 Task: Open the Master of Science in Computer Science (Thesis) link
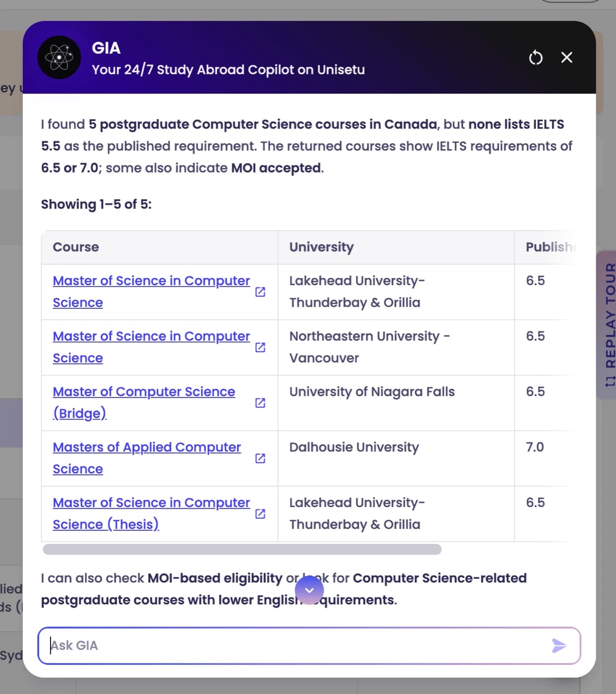(x=151, y=514)
